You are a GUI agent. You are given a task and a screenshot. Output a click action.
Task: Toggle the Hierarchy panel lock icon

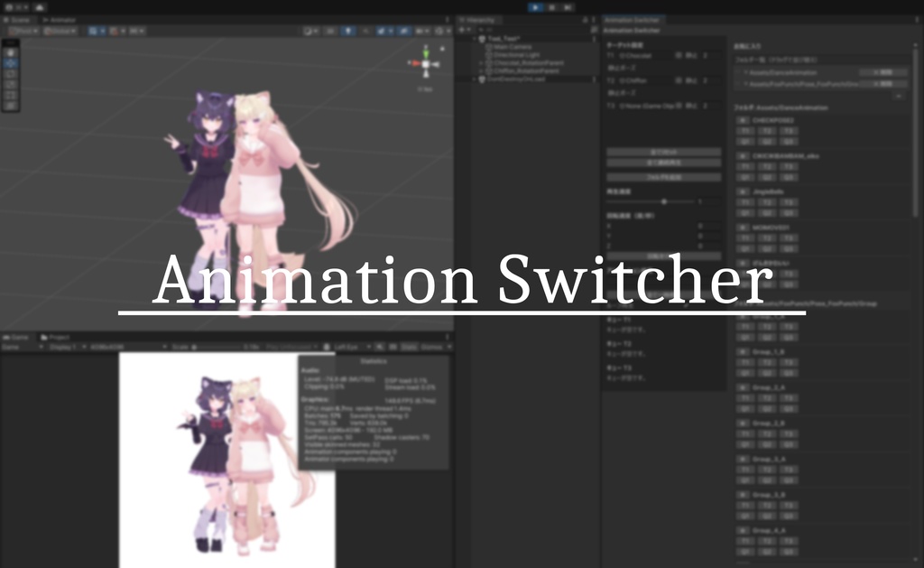point(585,20)
